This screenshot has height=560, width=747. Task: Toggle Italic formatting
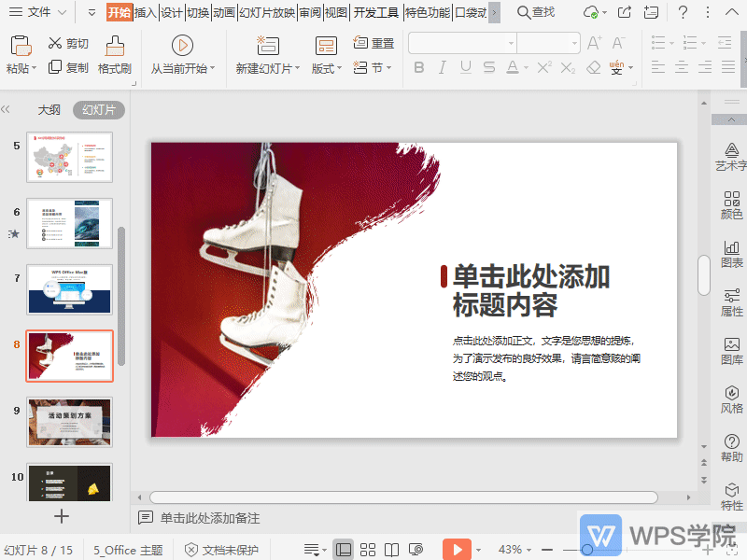point(442,67)
